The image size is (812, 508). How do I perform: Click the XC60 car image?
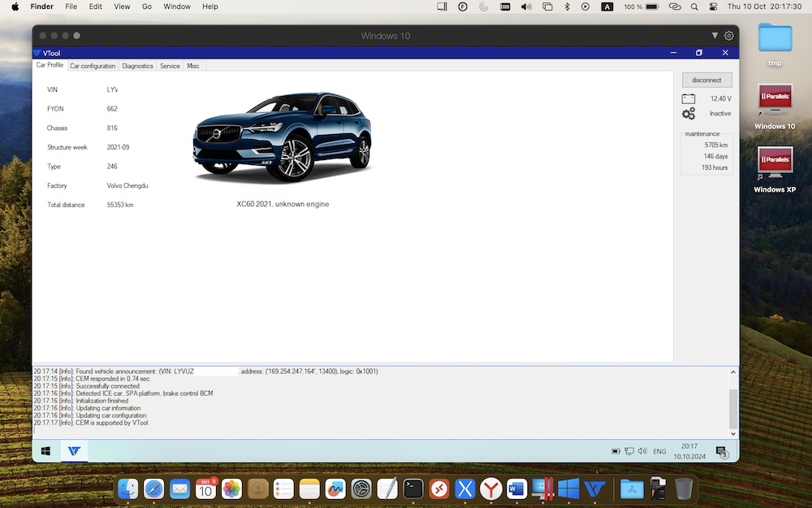[282, 137]
